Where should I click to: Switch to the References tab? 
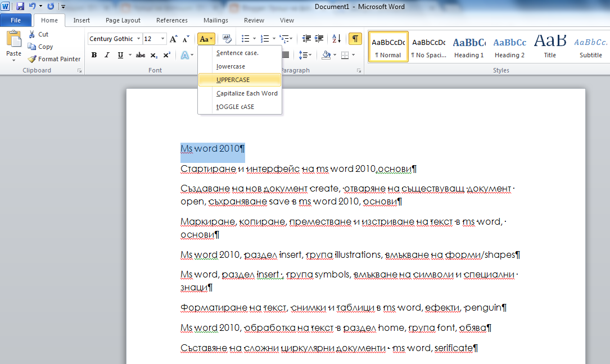(172, 20)
